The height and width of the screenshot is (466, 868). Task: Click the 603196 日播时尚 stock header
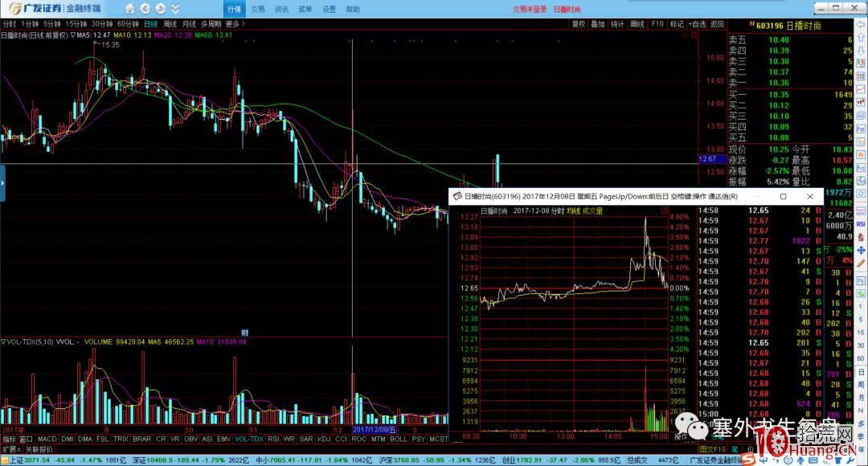[788, 26]
